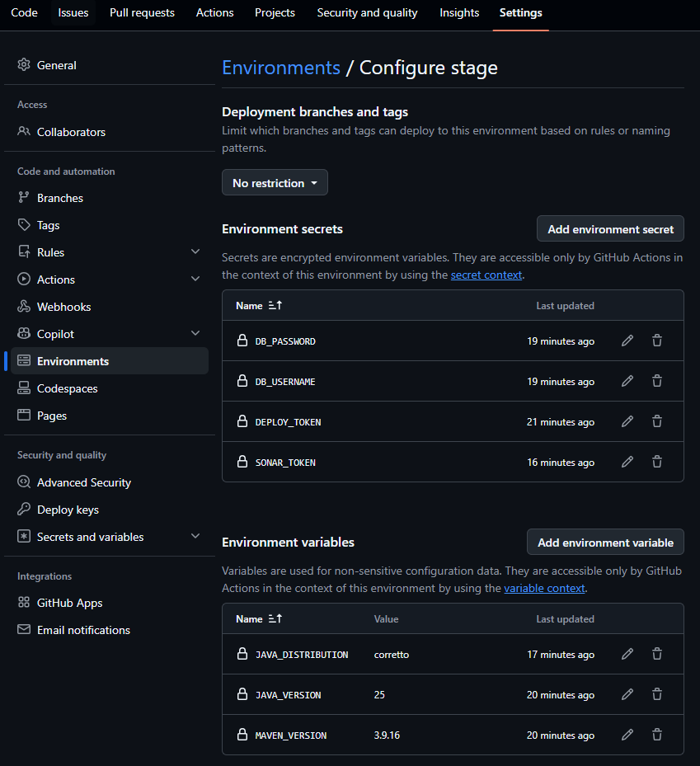Edit the MAVEN_VERSION variable pencil icon
The height and width of the screenshot is (766, 700).
pyautogui.click(x=627, y=734)
